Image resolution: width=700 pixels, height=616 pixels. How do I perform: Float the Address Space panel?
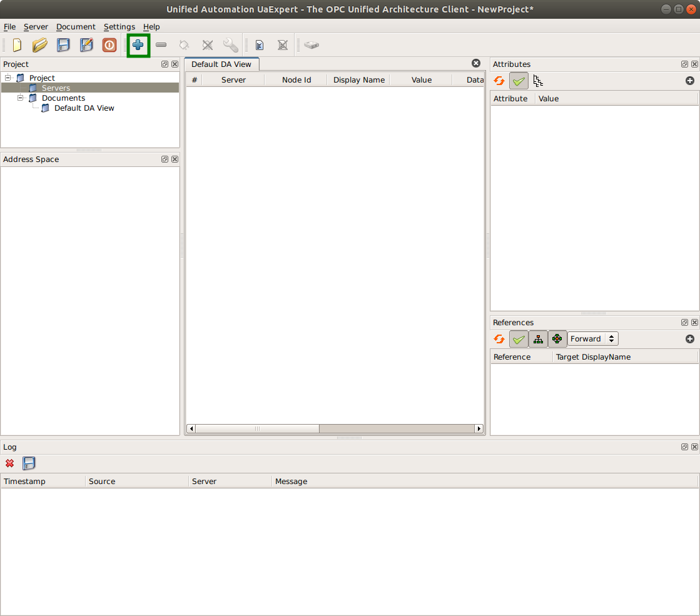[165, 159]
